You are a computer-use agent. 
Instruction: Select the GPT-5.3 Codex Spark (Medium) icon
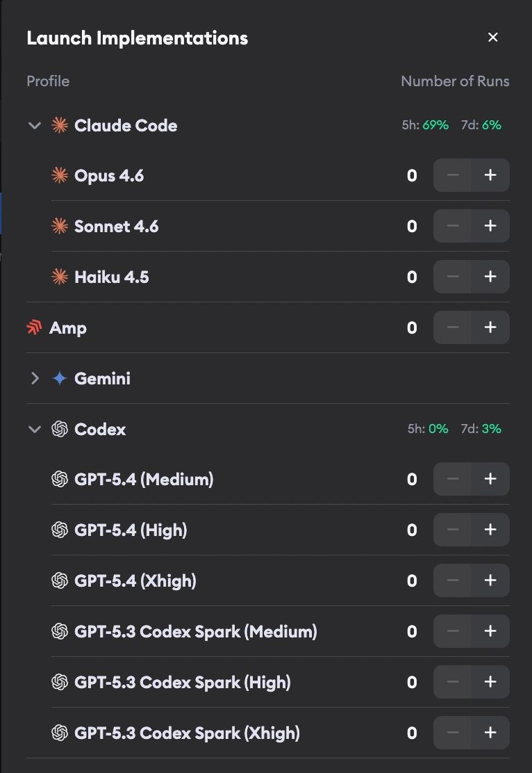59,631
